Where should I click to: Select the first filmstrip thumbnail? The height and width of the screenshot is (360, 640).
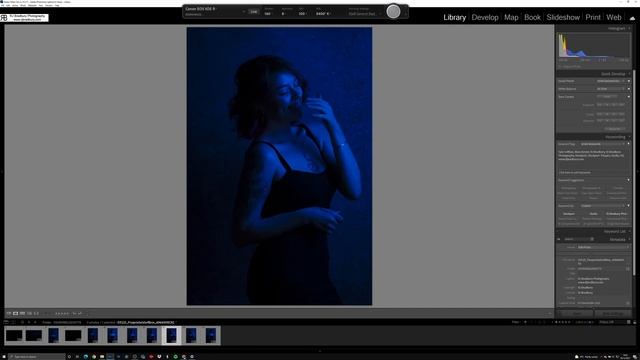click(x=14, y=336)
